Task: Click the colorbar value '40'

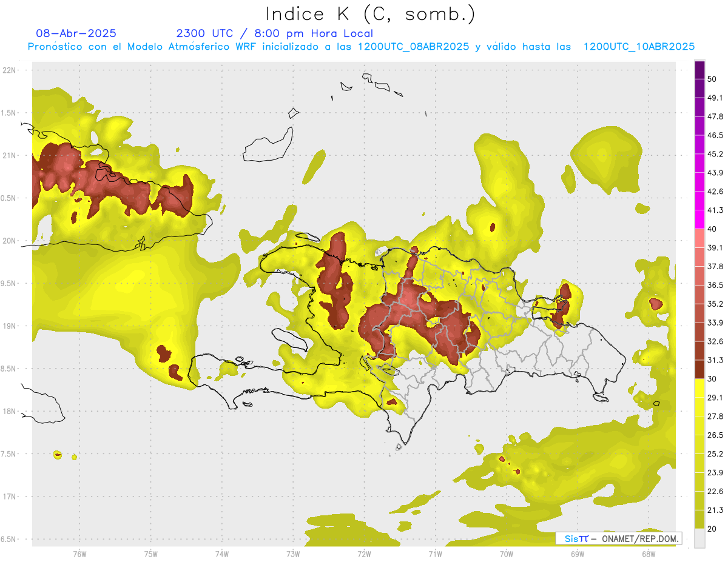Action: click(x=712, y=229)
